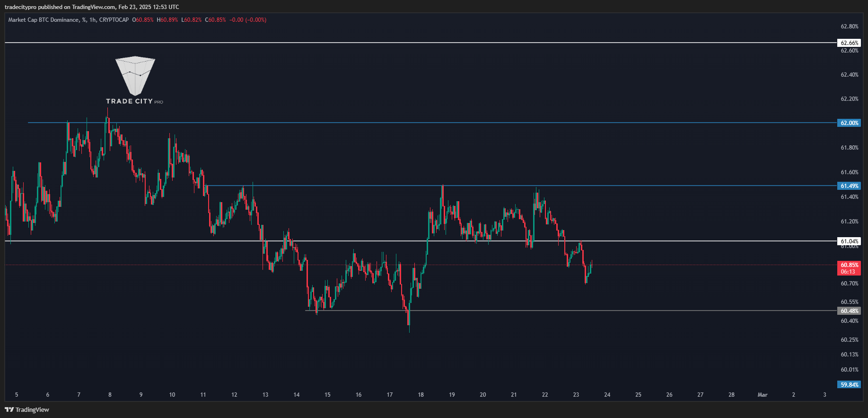Viewport: 868px width, 418px height.
Task: Click the 60.01% price axis tick
Action: point(850,370)
